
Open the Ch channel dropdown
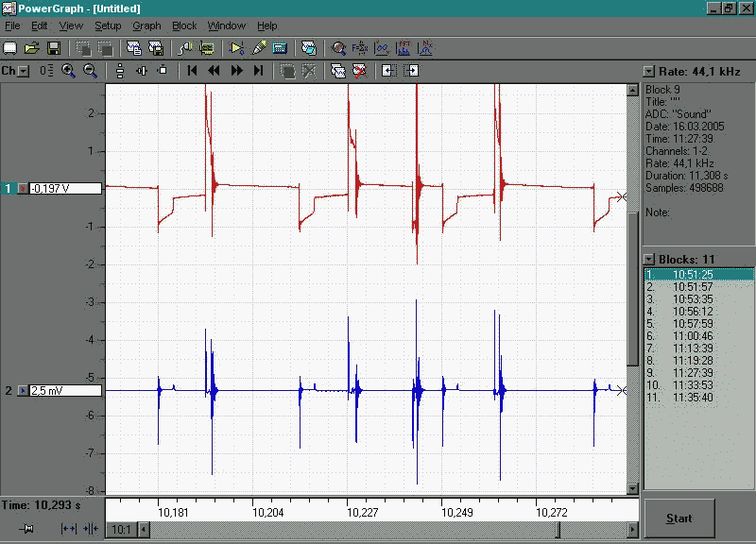point(25,72)
